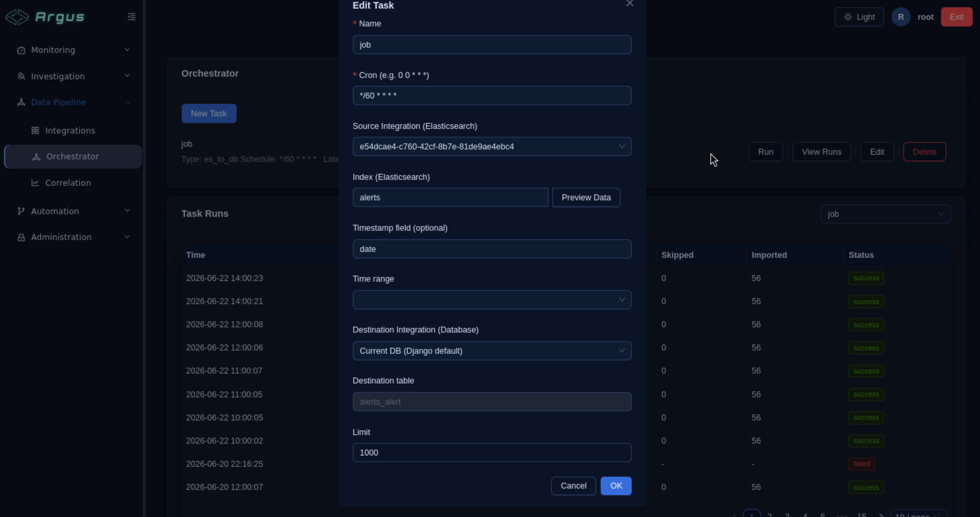The width and height of the screenshot is (980, 517).
Task: Click the OK button
Action: coord(616,486)
